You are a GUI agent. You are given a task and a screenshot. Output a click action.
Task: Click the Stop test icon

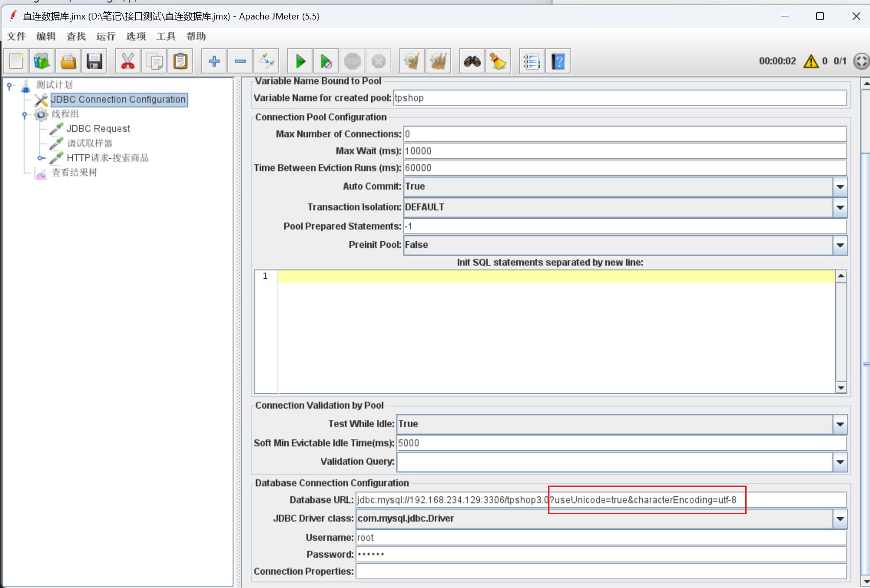352,61
